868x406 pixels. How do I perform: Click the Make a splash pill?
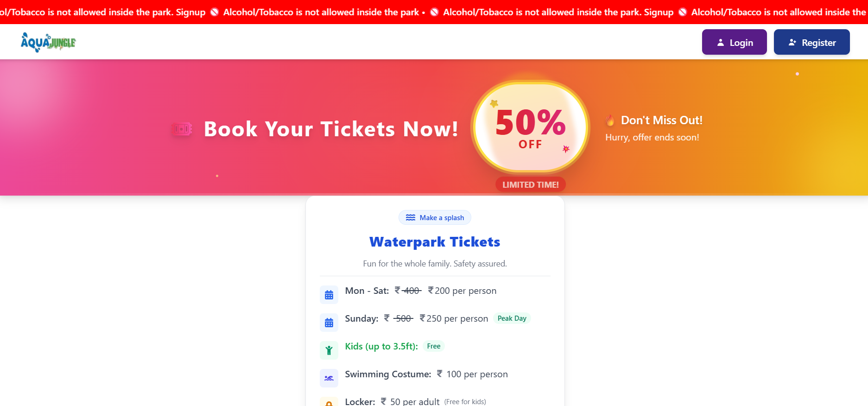(x=435, y=217)
